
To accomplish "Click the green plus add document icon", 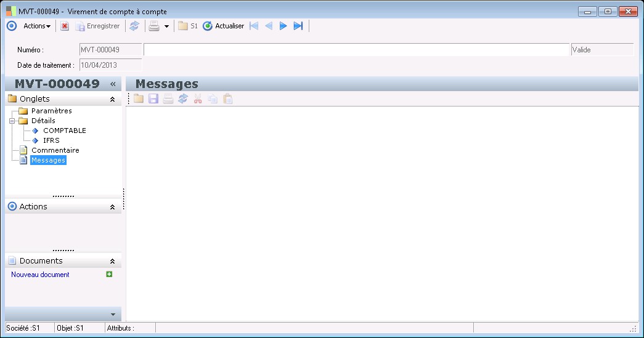I will point(109,274).
